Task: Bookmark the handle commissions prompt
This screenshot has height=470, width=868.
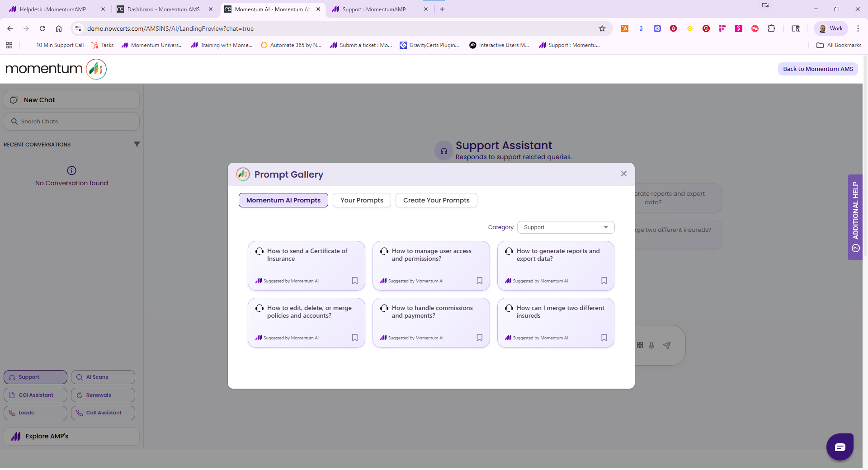Action: [480, 338]
